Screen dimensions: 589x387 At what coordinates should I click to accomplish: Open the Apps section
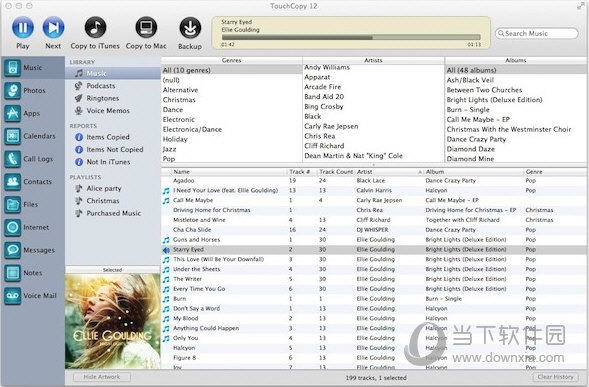click(33, 113)
